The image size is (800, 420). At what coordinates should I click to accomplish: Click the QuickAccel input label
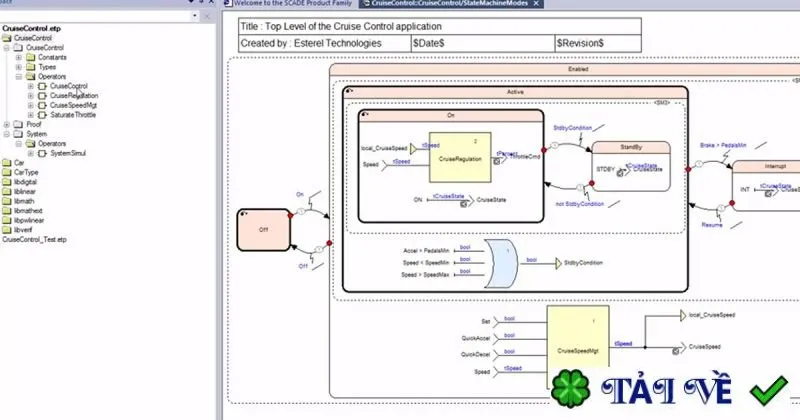476,339
